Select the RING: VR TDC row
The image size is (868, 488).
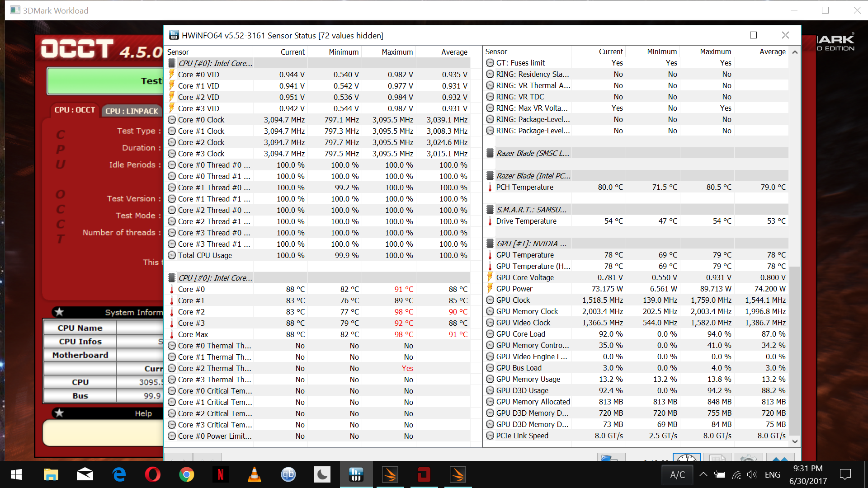click(637, 97)
